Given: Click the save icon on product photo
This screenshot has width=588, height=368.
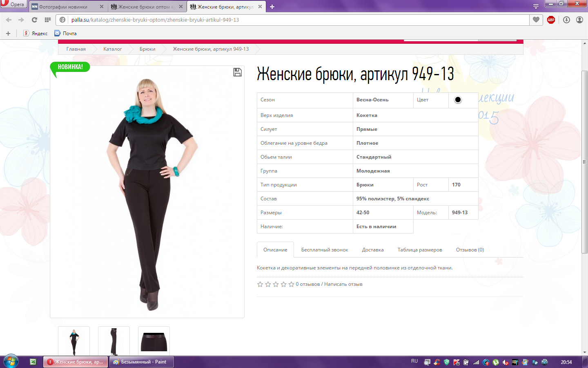Looking at the screenshot, I should tap(237, 72).
